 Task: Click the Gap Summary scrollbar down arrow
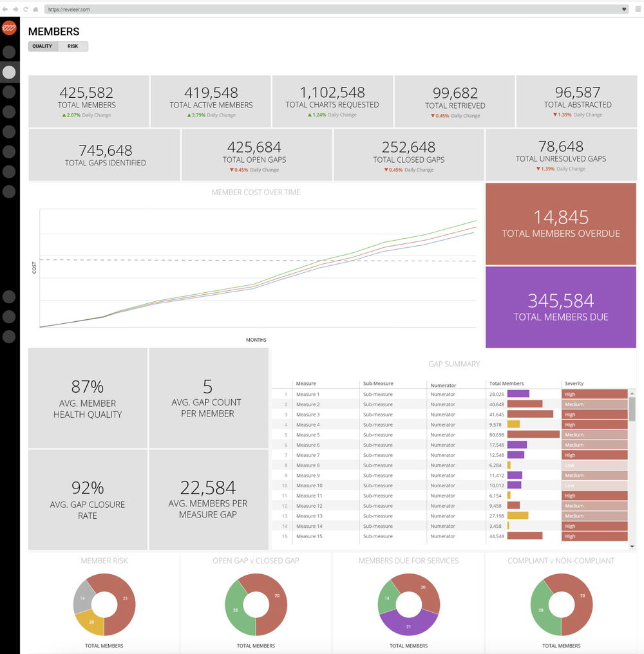pyautogui.click(x=632, y=546)
